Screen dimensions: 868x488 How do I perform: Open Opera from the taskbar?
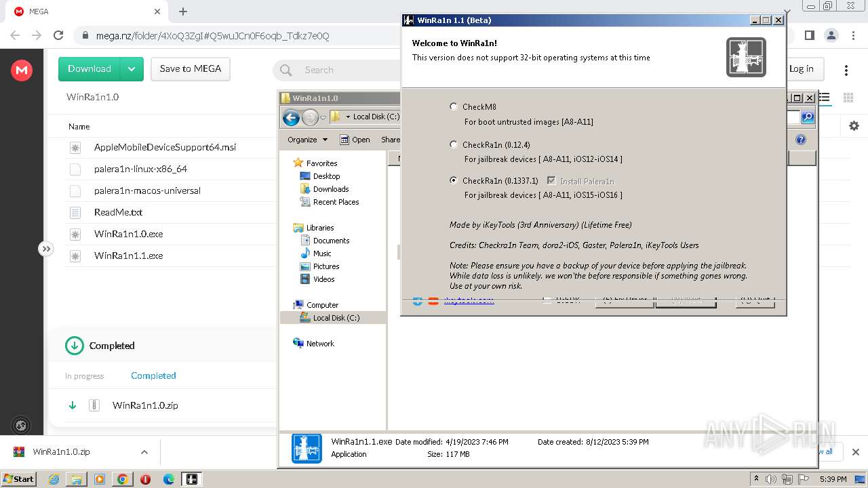point(145,479)
